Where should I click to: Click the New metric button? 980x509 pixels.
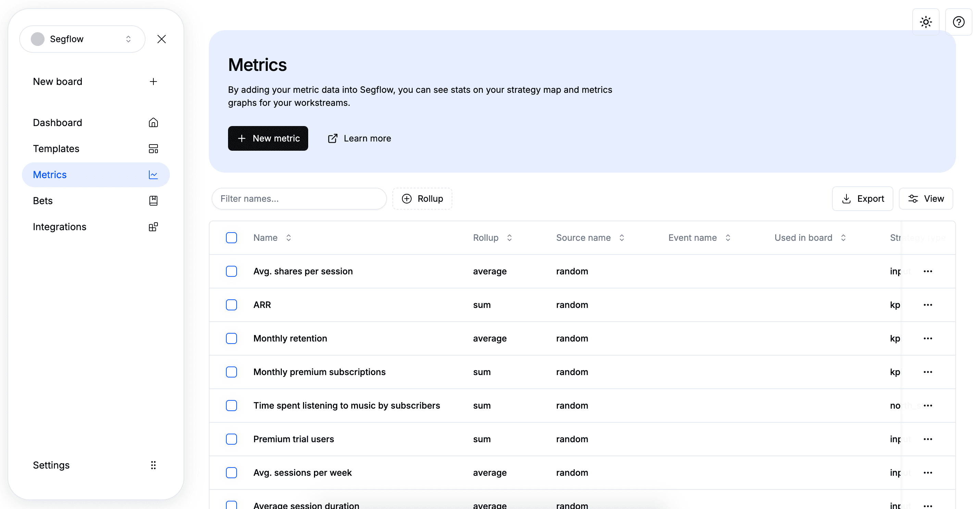point(268,138)
